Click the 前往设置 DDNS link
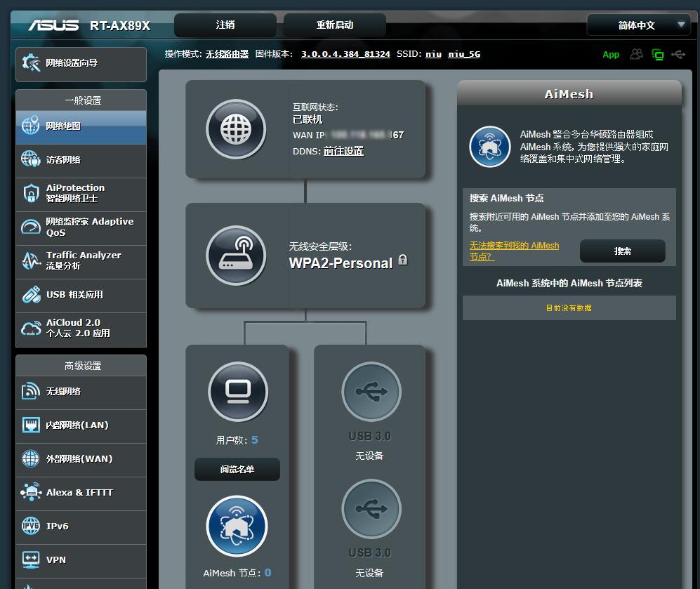 tap(343, 151)
